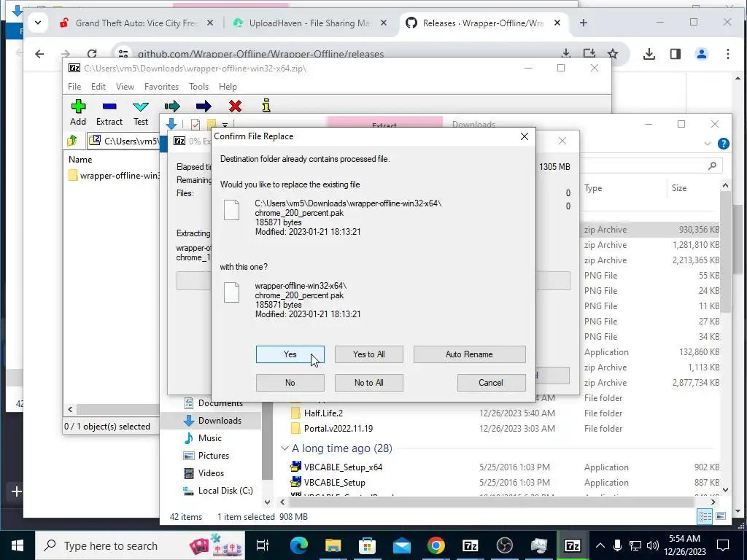The image size is (747, 560).
Task: Open the 7-Zip Edit menu
Action: pos(98,87)
